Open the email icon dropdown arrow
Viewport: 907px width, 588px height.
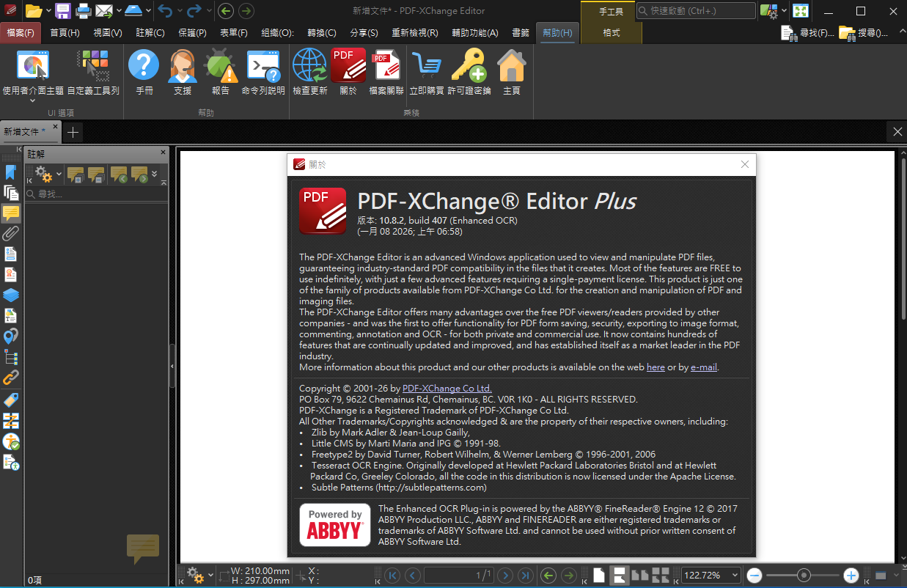point(117,10)
